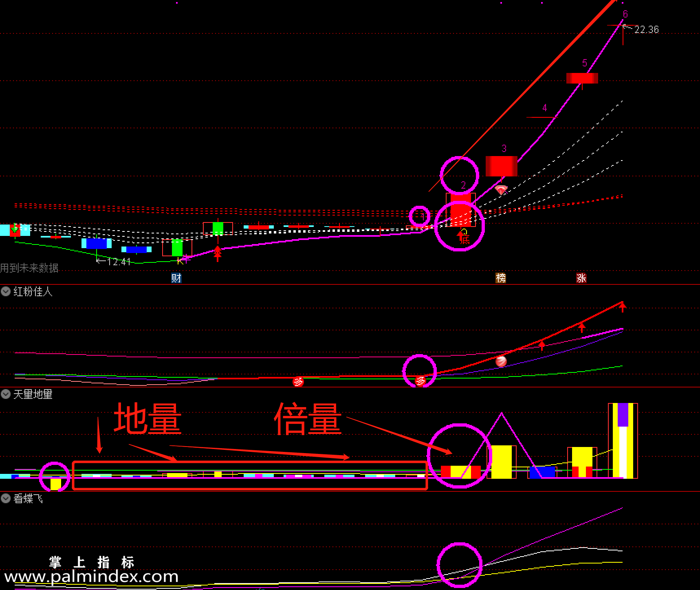
Task: Select the larger blue candle near 12.41
Action: pyautogui.click(x=97, y=243)
